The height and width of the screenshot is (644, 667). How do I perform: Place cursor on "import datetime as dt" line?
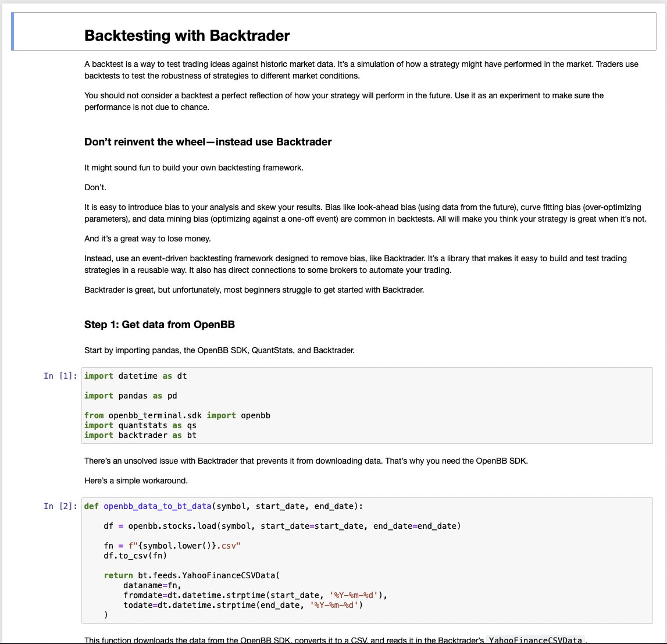pyautogui.click(x=134, y=376)
